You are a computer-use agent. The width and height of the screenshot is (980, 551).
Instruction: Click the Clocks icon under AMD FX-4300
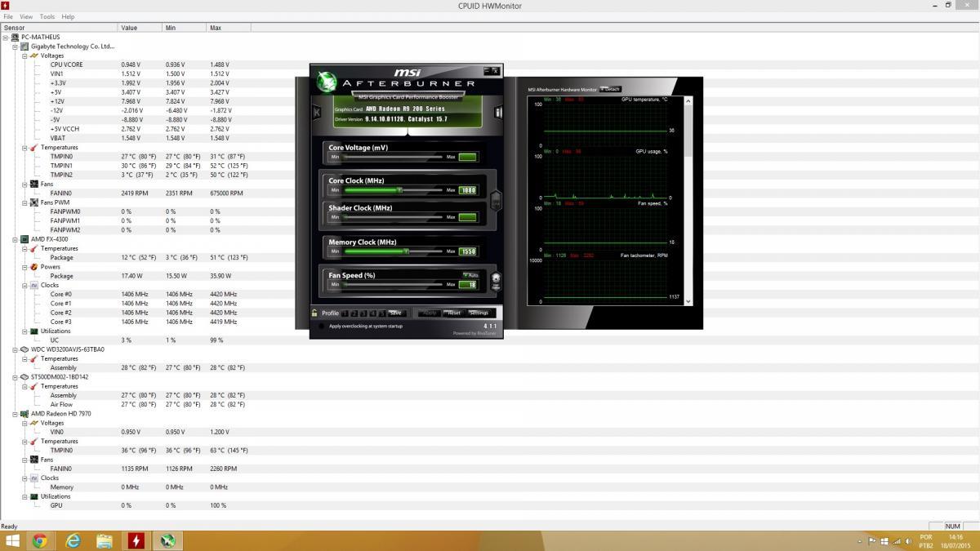[x=33, y=285]
